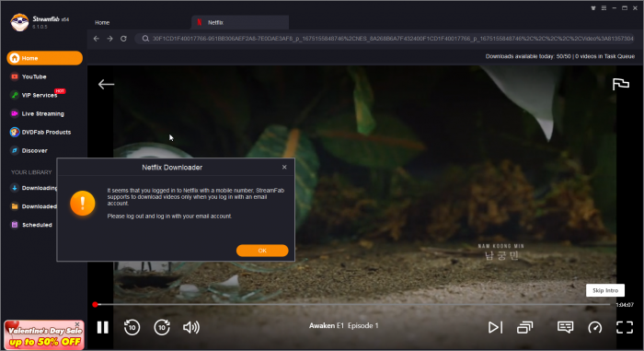Pause the Netflix video playback
This screenshot has width=644, height=351.
[103, 328]
